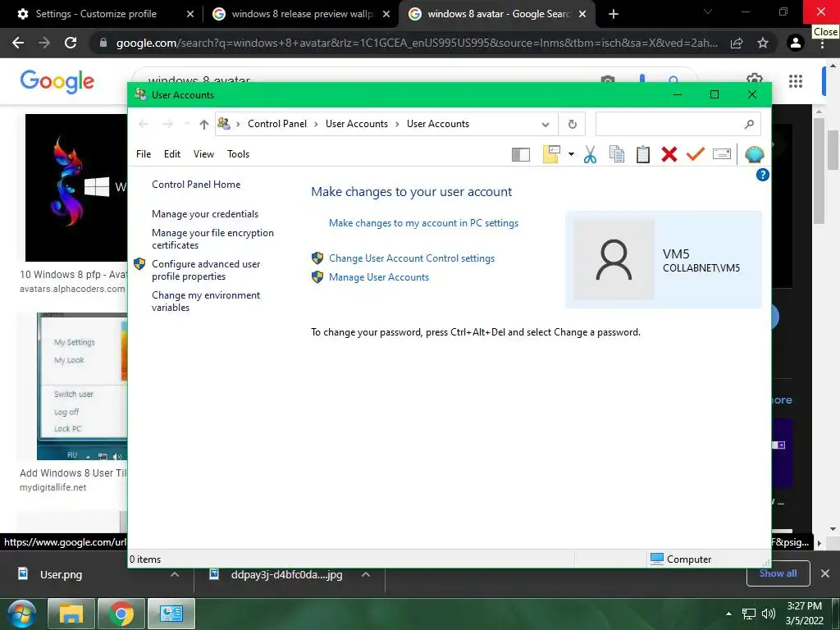Switch to Settings - Customize profile tab
Viewport: 840px width, 630px height.
[97, 14]
